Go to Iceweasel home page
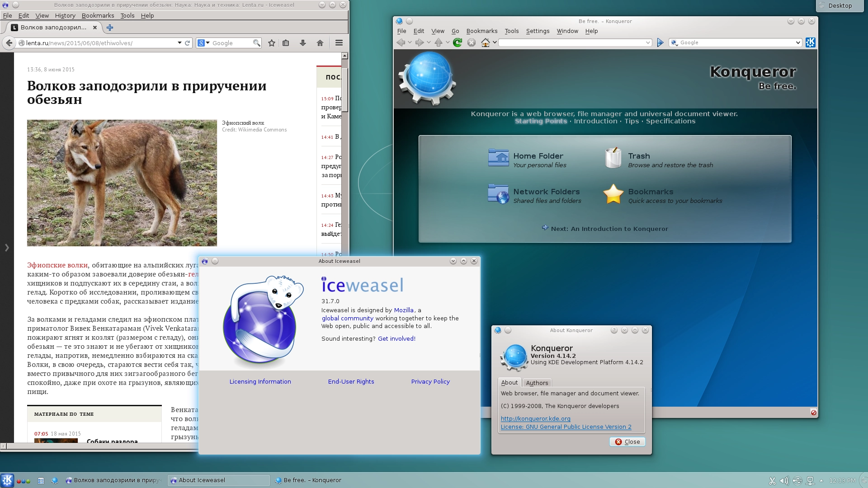This screenshot has height=488, width=868. [x=320, y=43]
